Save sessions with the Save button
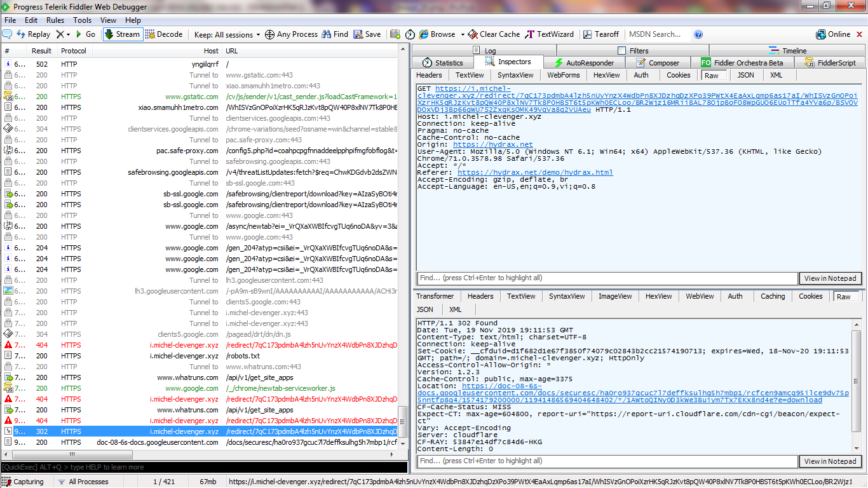The width and height of the screenshot is (868, 488). (x=367, y=34)
